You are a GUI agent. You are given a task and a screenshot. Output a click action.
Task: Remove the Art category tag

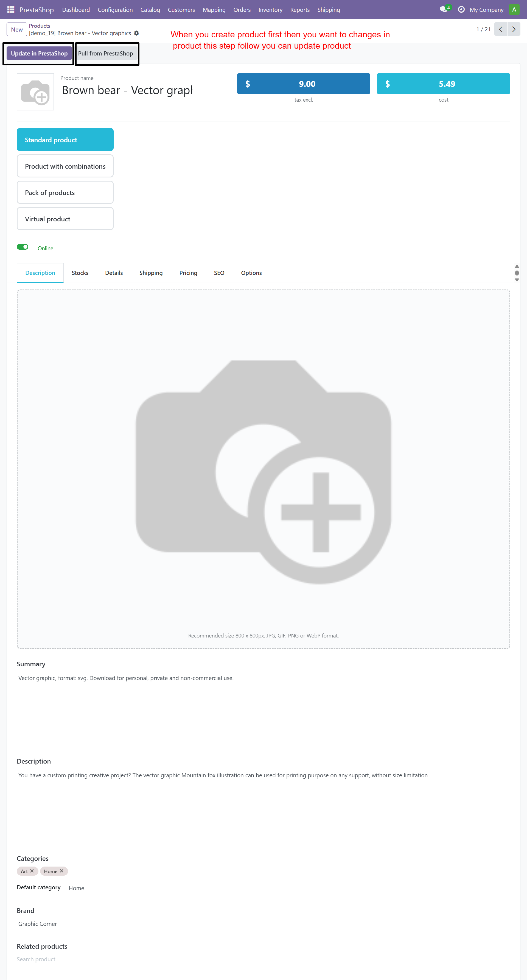tap(32, 871)
